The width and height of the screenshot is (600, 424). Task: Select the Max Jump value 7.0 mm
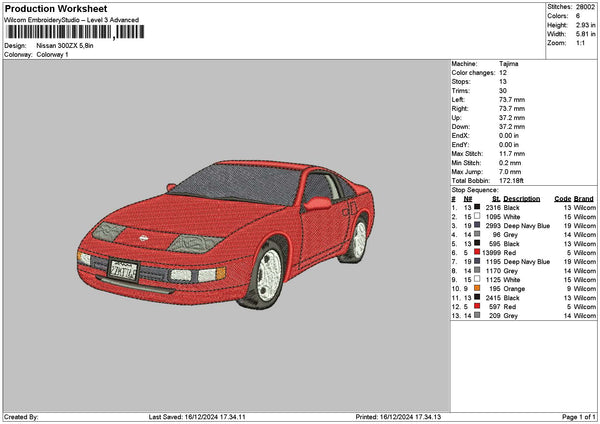pos(510,172)
